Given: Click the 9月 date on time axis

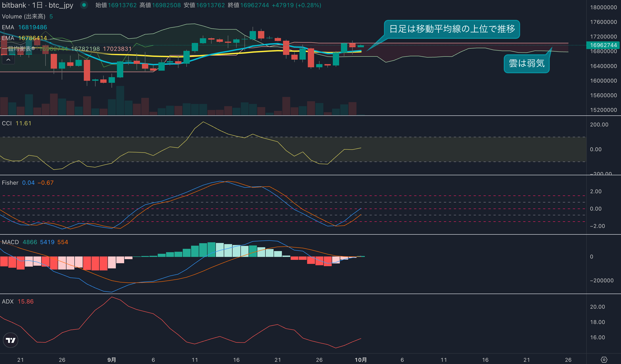Looking at the screenshot, I should (112, 360).
